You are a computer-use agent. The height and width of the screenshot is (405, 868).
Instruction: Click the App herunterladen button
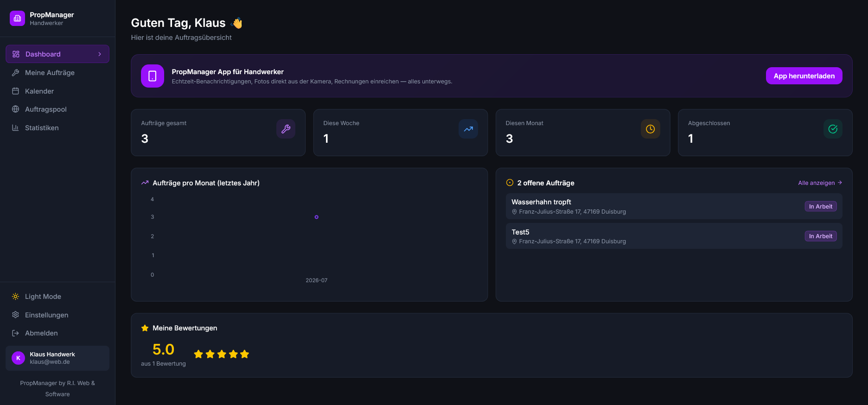coord(804,76)
